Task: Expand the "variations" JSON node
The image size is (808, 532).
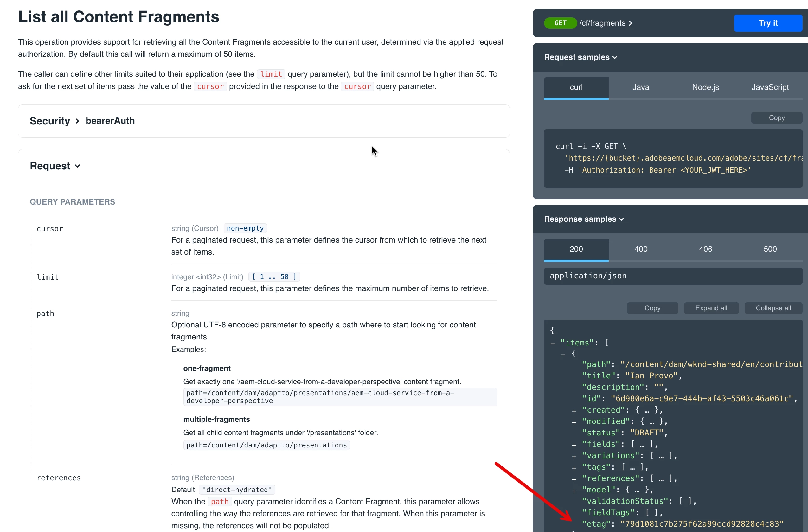Action: click(574, 456)
